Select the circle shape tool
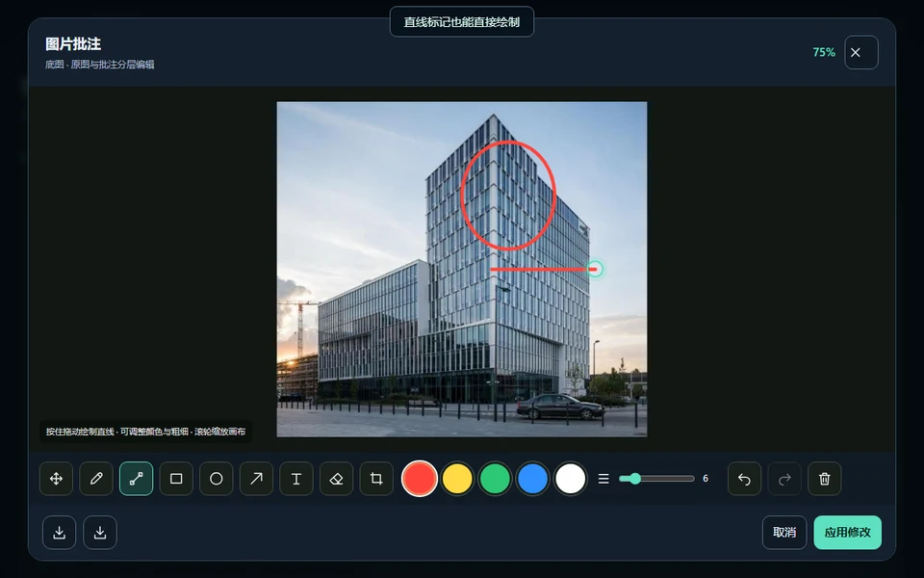The width and height of the screenshot is (924, 578). pos(217,479)
